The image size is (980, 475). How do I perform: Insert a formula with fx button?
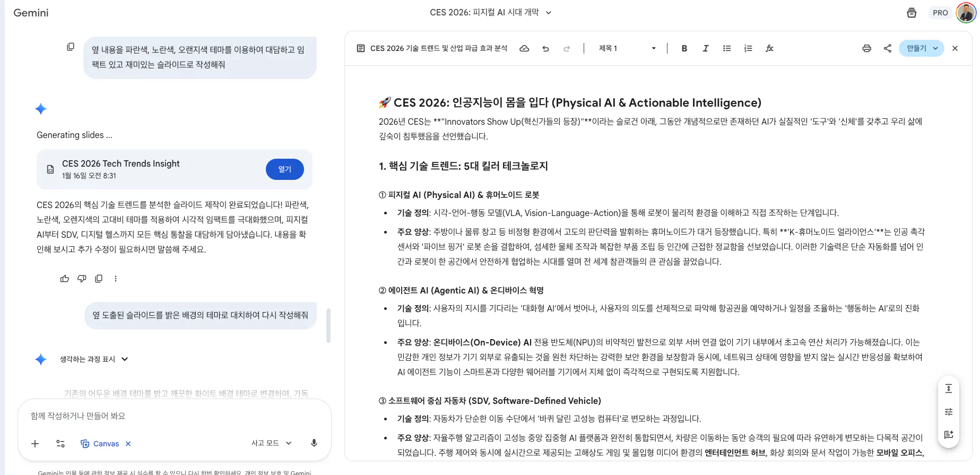769,48
